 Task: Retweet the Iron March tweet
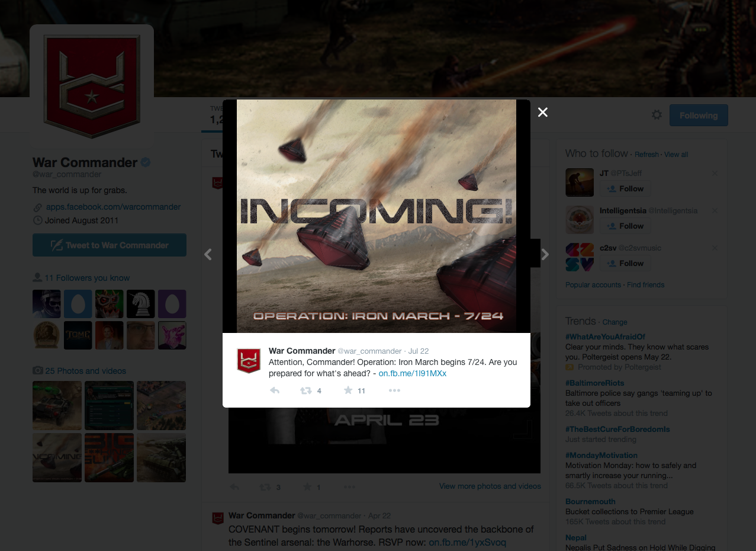click(305, 390)
